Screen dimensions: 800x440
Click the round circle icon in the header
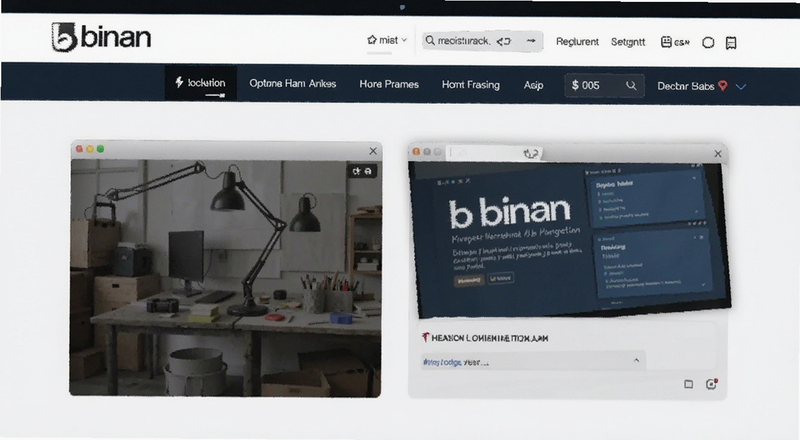708,43
